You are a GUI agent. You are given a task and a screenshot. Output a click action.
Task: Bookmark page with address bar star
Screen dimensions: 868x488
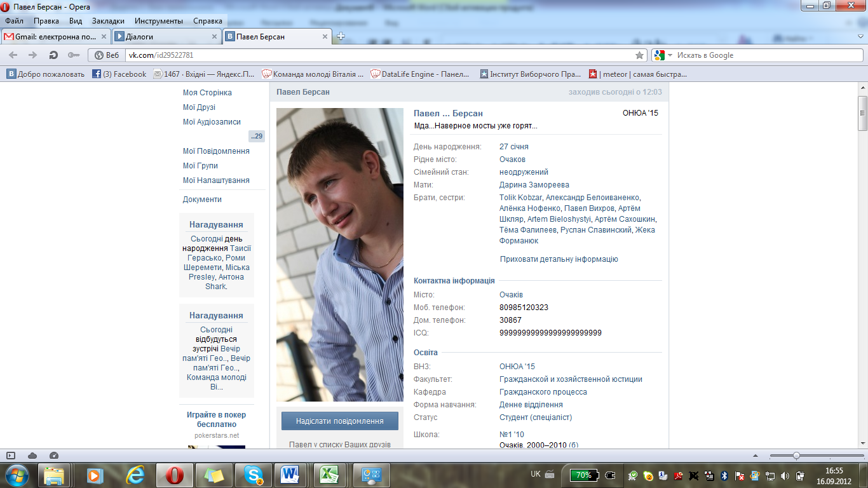click(x=639, y=55)
